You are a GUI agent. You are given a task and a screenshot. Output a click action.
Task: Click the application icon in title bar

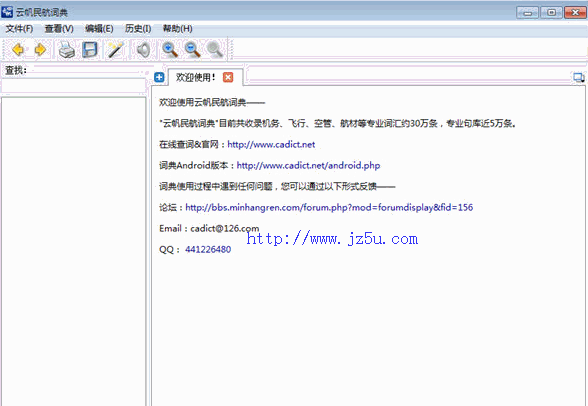click(x=7, y=12)
